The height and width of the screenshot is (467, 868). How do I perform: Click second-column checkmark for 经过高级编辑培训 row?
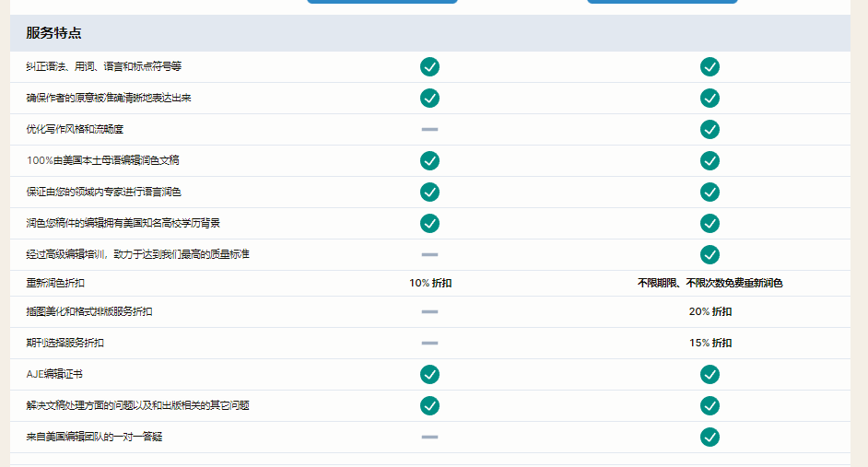click(x=710, y=254)
